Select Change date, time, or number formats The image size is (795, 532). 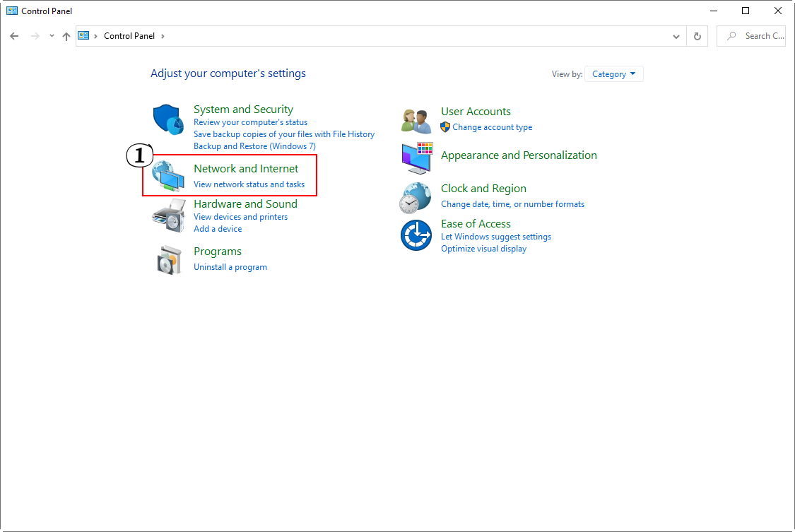(x=512, y=204)
